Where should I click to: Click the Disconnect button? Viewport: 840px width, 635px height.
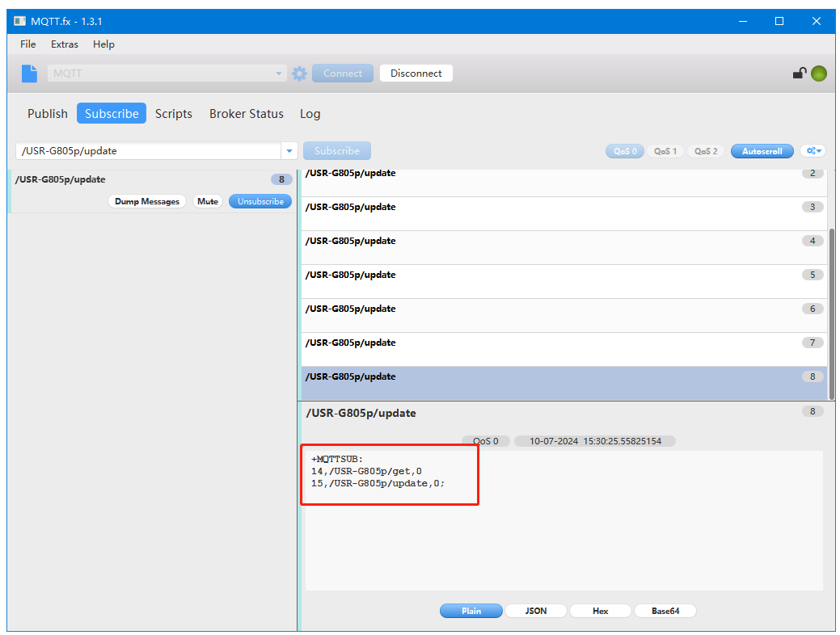coord(416,74)
